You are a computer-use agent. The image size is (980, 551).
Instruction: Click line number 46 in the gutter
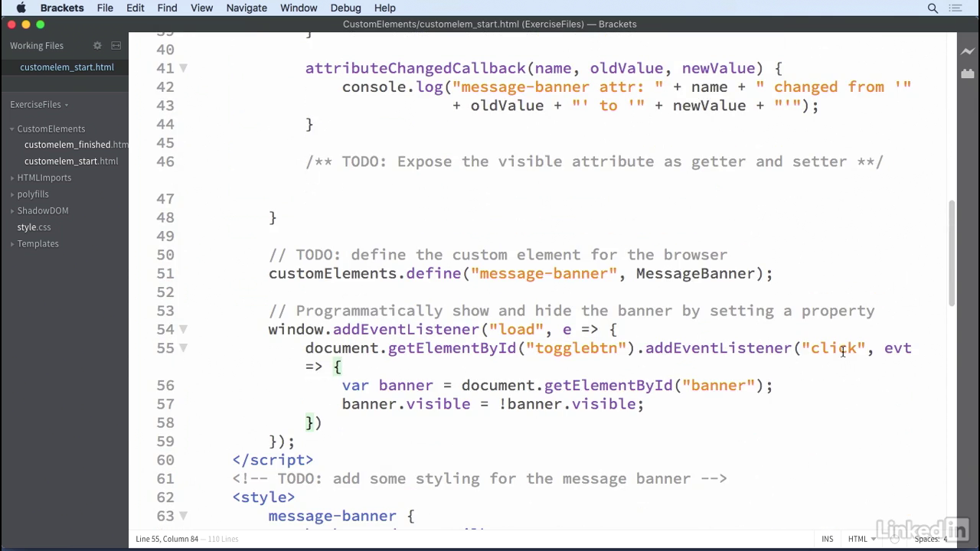[165, 161]
